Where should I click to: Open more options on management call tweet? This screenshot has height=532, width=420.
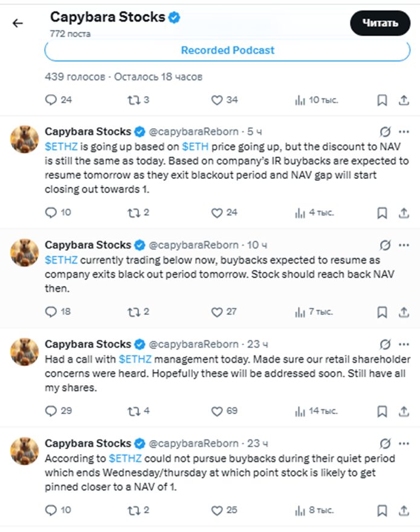pos(403,344)
